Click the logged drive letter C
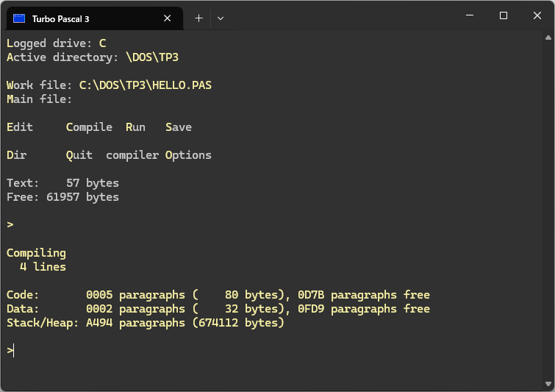Screen dimensions: 555x392 pyautogui.click(x=102, y=43)
